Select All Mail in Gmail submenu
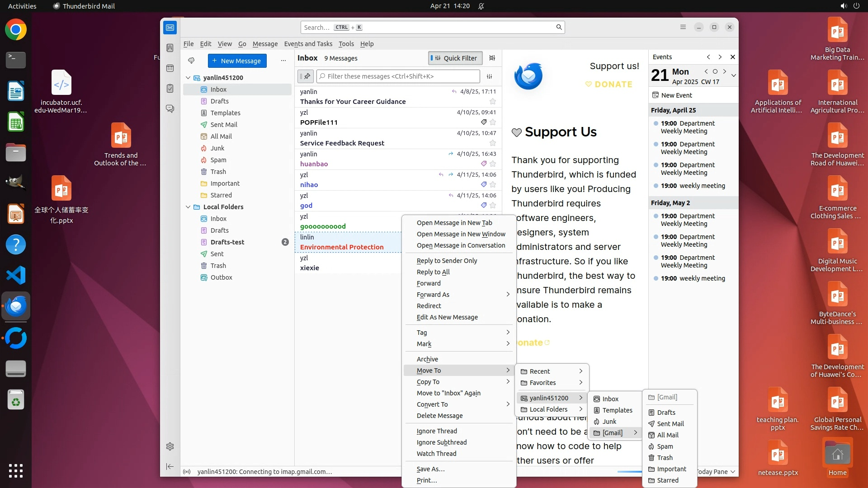868x488 pixels. tap(667, 435)
